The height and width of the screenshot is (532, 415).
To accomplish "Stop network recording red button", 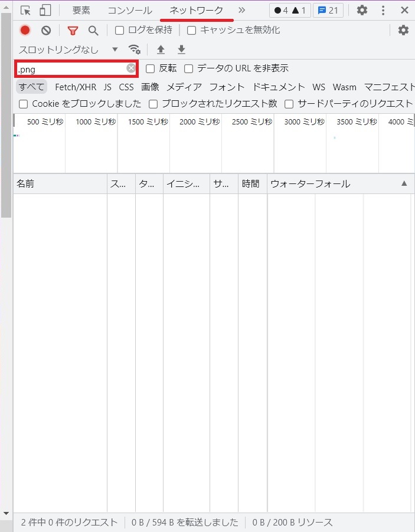I will (x=25, y=30).
